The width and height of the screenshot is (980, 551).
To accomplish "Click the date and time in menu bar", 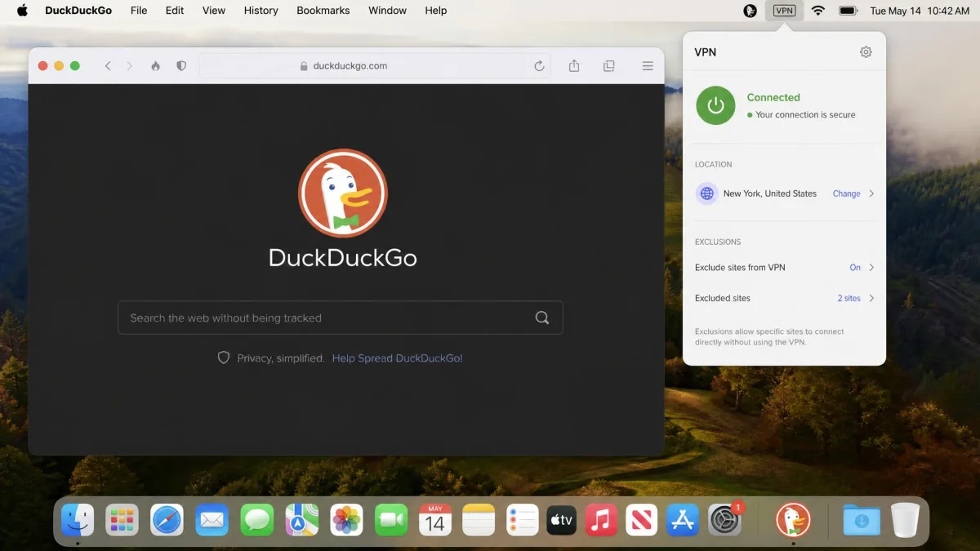I will pos(919,11).
